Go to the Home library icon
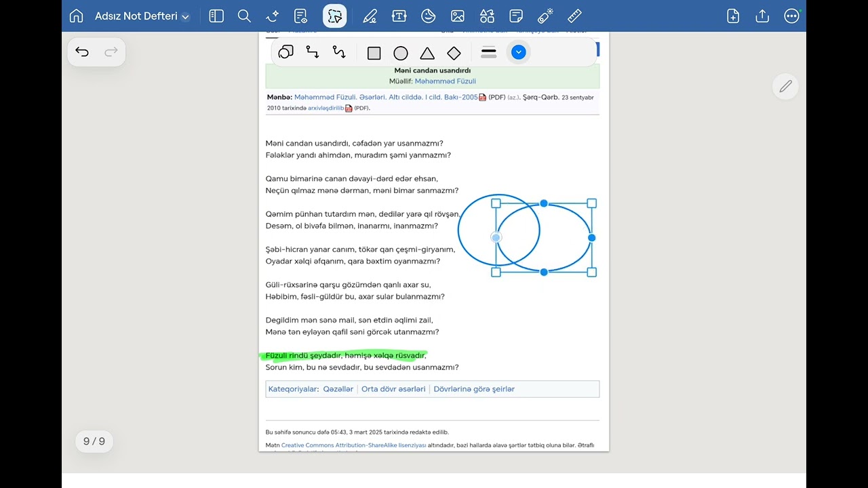The width and height of the screenshot is (868, 488). 77,16
